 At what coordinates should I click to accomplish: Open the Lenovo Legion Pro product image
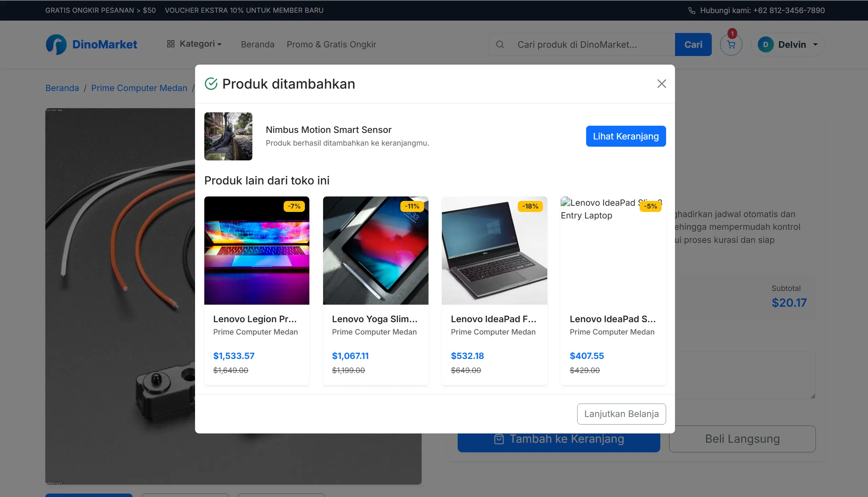[256, 250]
